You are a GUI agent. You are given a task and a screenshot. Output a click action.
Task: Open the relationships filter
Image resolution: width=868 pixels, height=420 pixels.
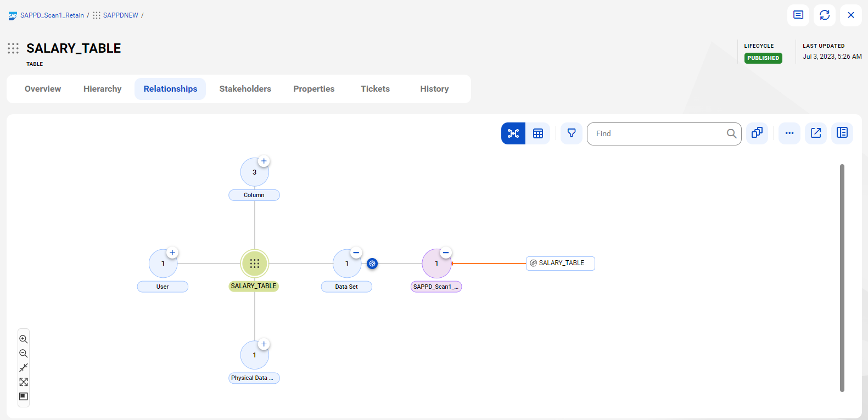pyautogui.click(x=572, y=133)
